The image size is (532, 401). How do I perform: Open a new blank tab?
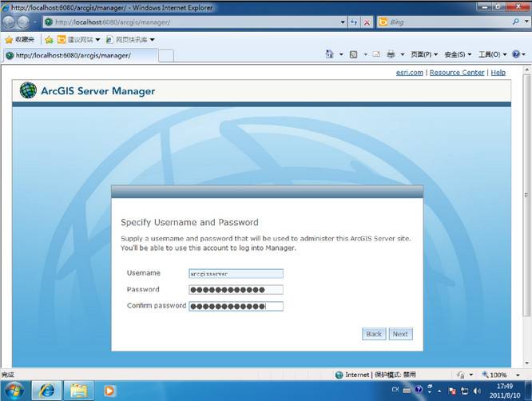pyautogui.click(x=166, y=56)
